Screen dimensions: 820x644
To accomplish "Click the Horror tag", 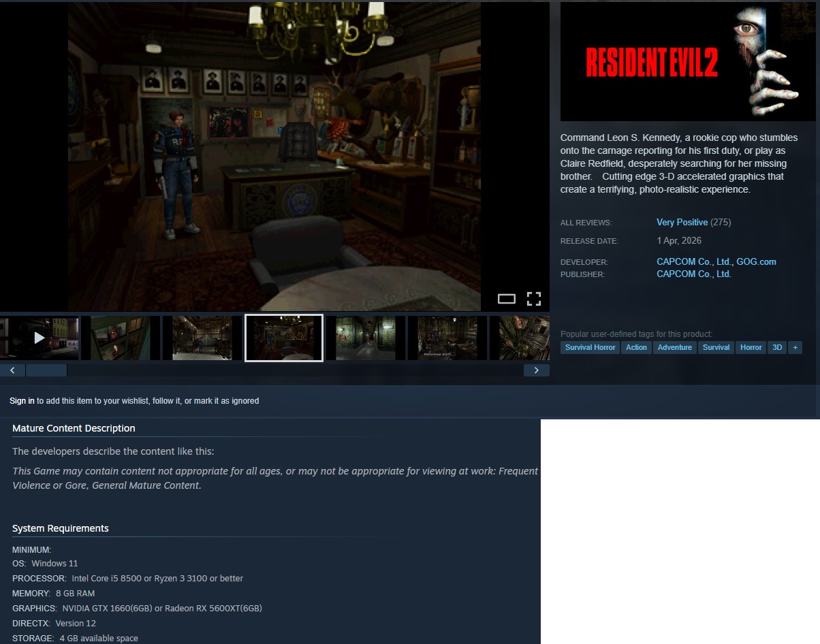I will tap(751, 347).
